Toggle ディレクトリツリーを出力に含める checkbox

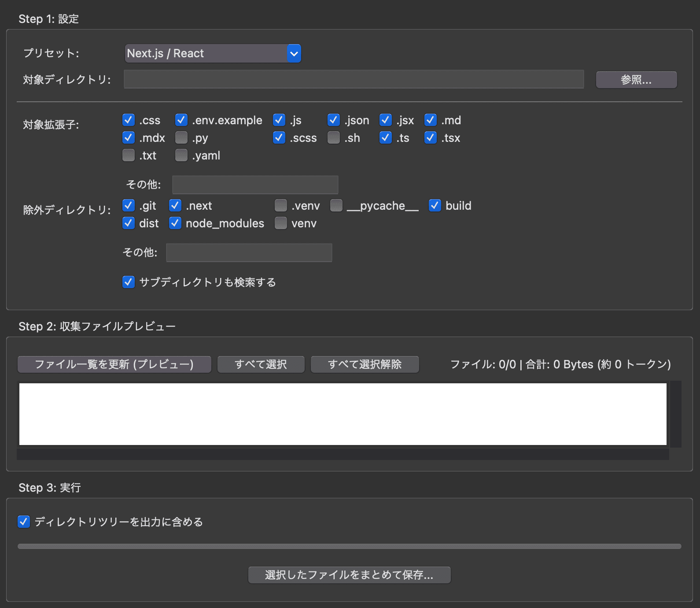pos(23,522)
